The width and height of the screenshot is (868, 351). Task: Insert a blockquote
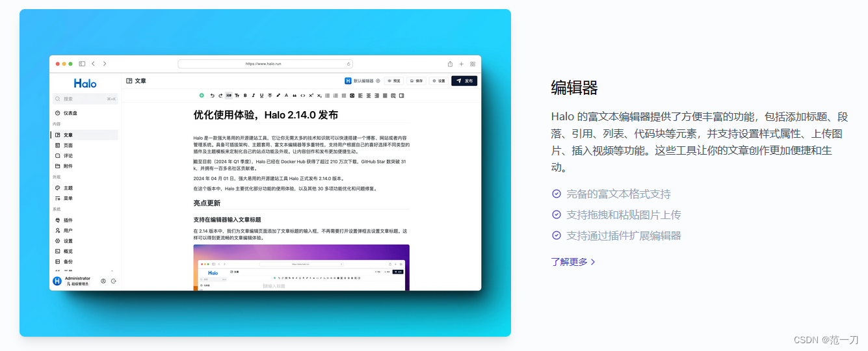295,96
